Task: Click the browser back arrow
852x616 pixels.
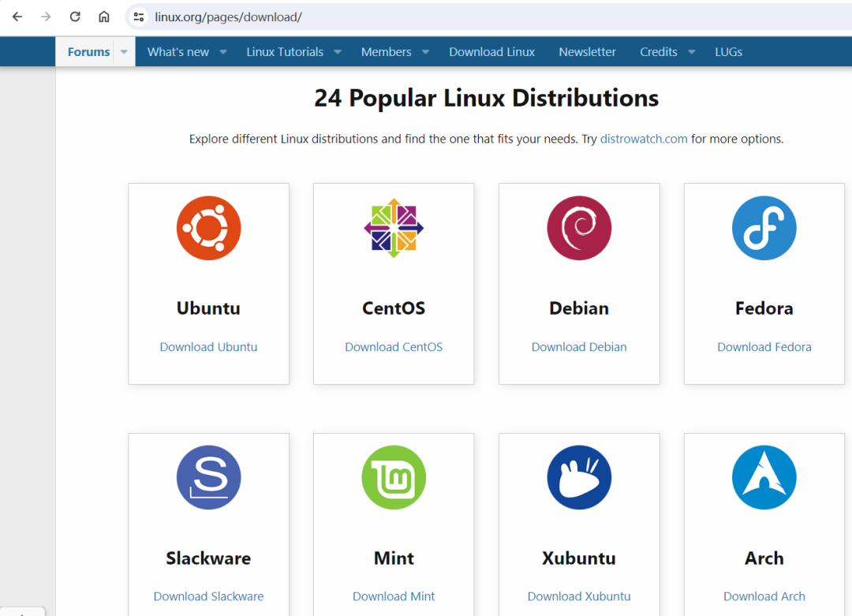Action: 17,17
